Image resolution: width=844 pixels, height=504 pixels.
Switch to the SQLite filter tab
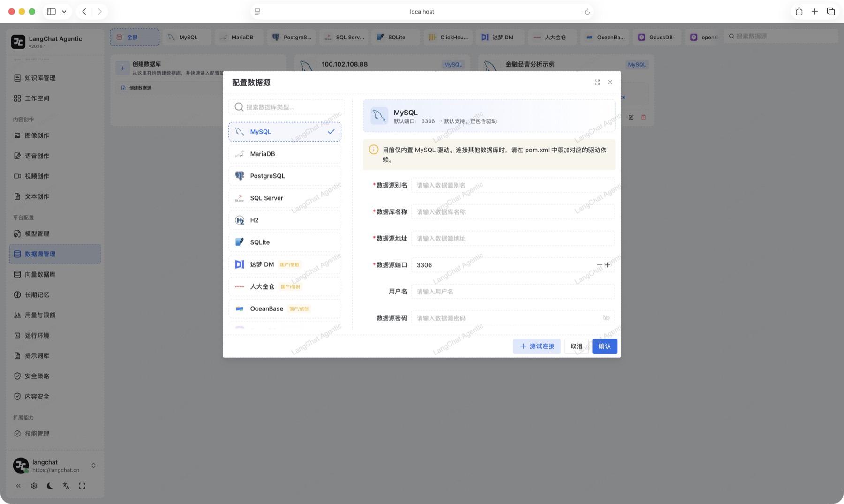point(396,37)
